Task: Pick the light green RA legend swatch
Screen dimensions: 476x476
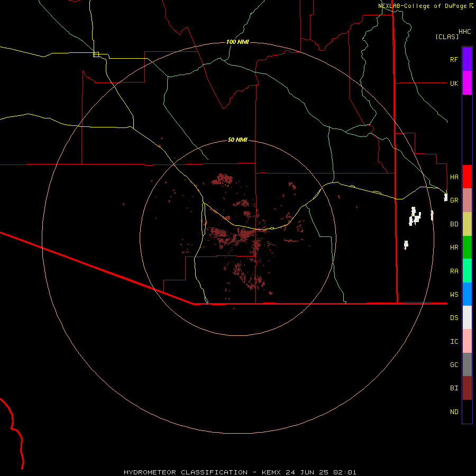Action: click(x=467, y=271)
